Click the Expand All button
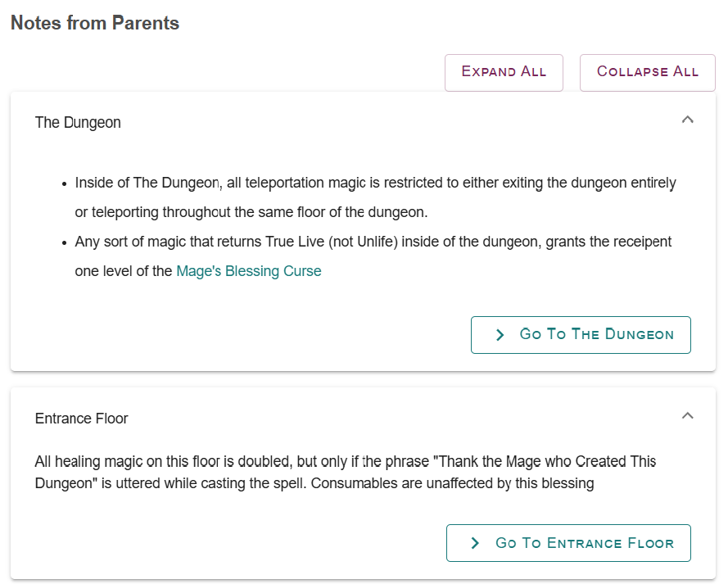Viewport: 728px width, 584px height. click(x=504, y=72)
